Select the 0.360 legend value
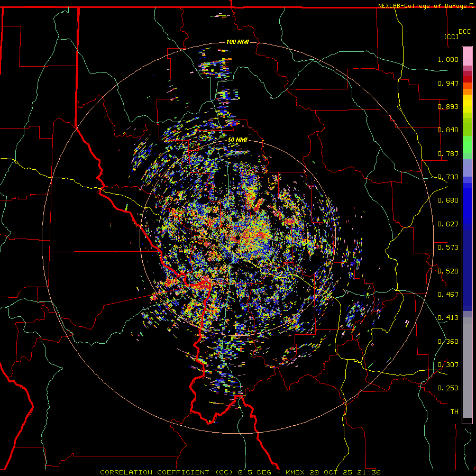This screenshot has height=476, width=476. point(448,341)
